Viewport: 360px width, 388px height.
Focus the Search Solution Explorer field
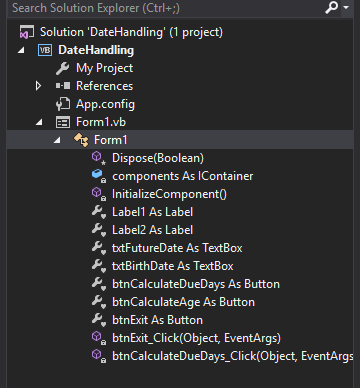[167, 8]
